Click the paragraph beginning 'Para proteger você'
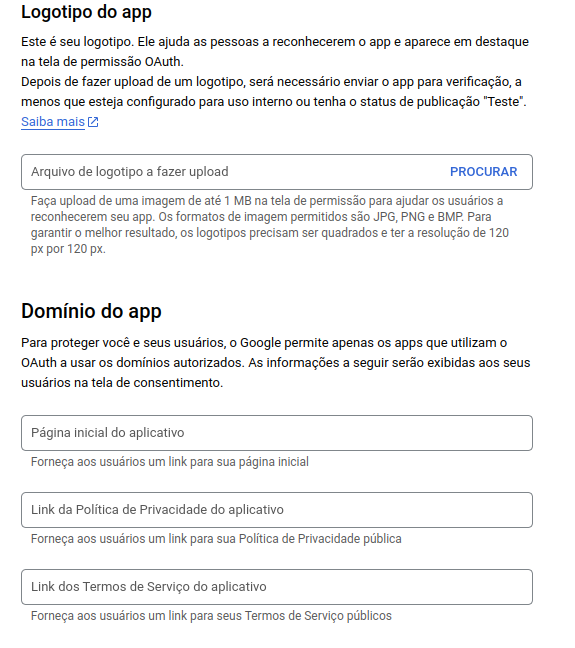 click(276, 363)
